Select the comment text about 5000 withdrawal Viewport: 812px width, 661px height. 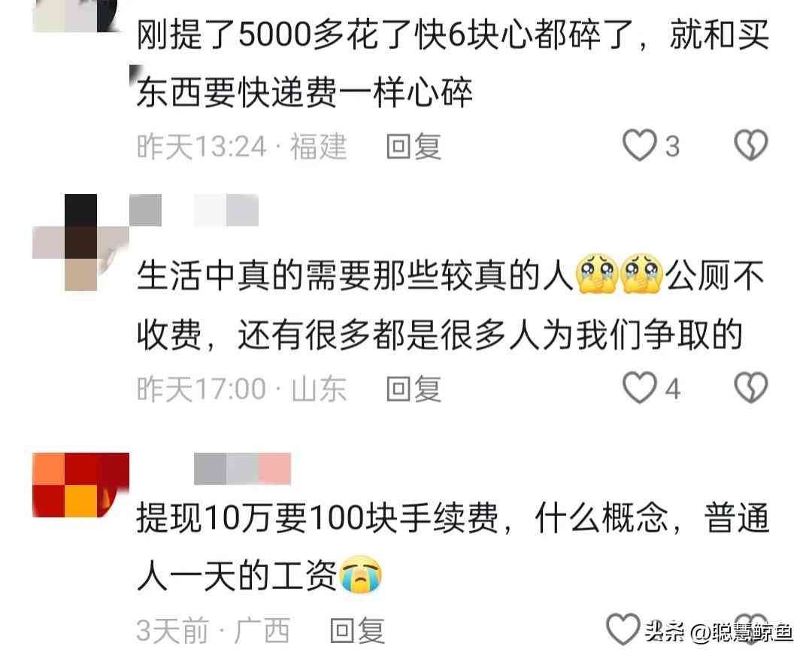coord(453,64)
